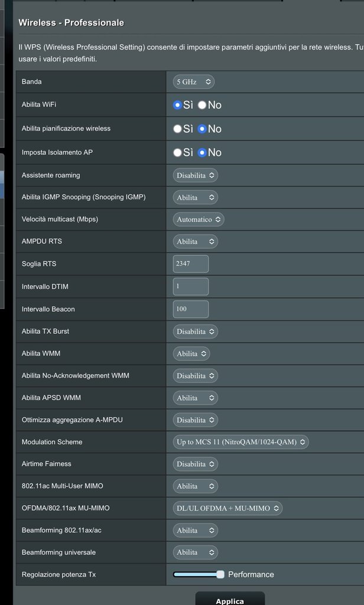The width and height of the screenshot is (364, 605).
Task: Expand the Modulation Scheme dropdown
Action: 240,442
